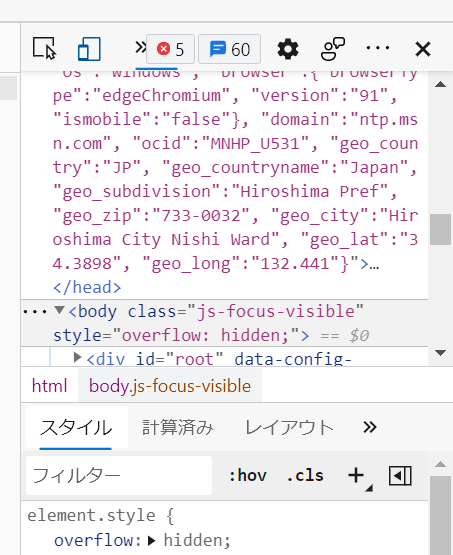This screenshot has width=453, height=555.
Task: Click the styles pane scroll up arrow
Action: pos(440,464)
